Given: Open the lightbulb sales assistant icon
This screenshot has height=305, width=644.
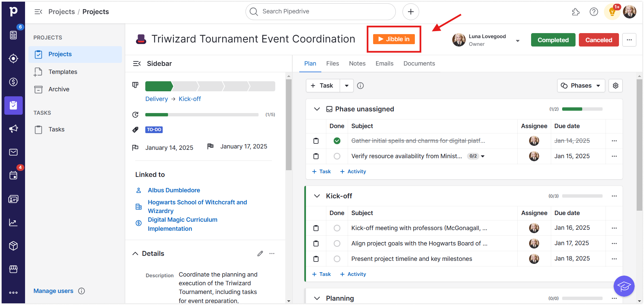Looking at the screenshot, I should tap(612, 12).
